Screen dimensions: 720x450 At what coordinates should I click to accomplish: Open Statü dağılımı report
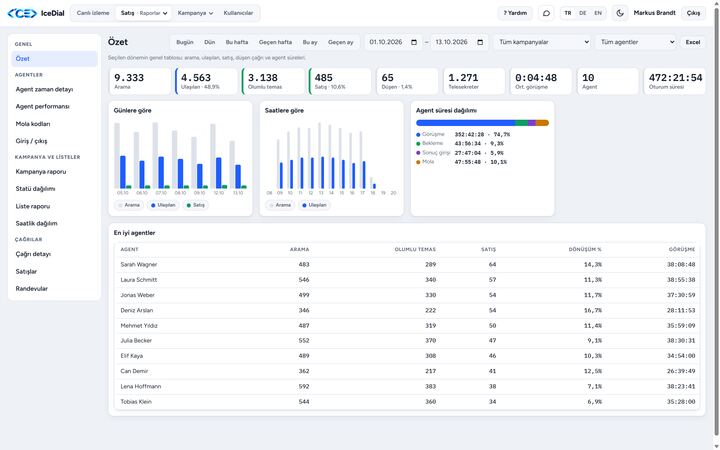tap(54, 189)
